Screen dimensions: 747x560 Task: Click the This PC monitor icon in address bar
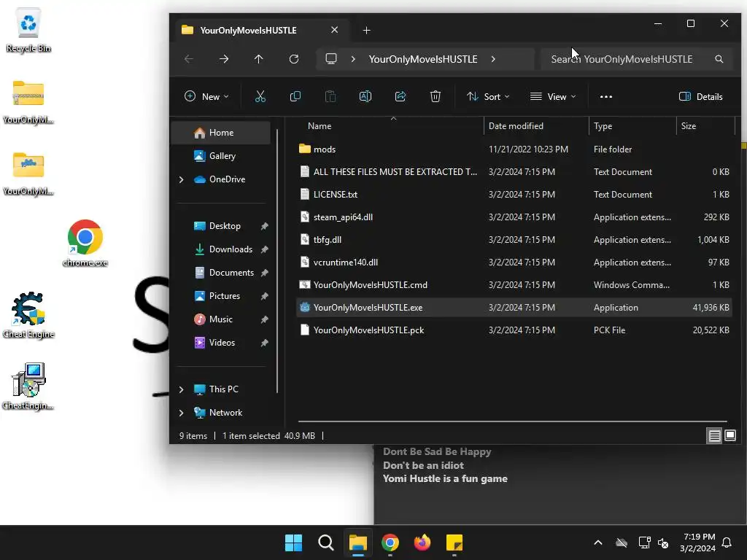(x=331, y=59)
